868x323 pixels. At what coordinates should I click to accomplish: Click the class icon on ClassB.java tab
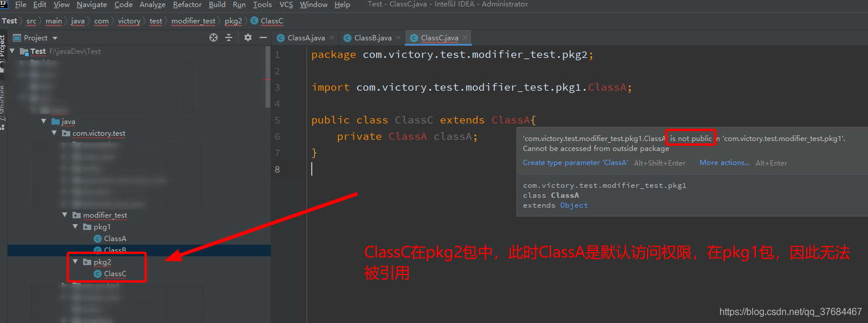coord(348,38)
